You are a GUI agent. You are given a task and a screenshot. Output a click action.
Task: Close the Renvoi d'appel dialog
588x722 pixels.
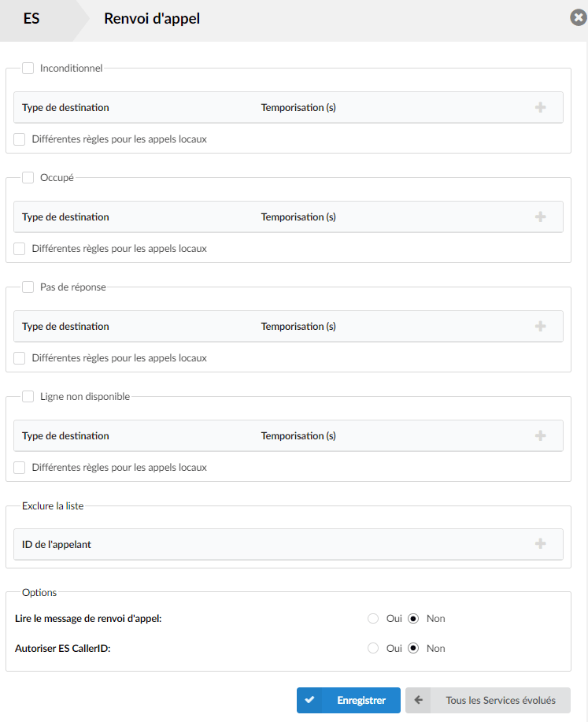tap(578, 18)
